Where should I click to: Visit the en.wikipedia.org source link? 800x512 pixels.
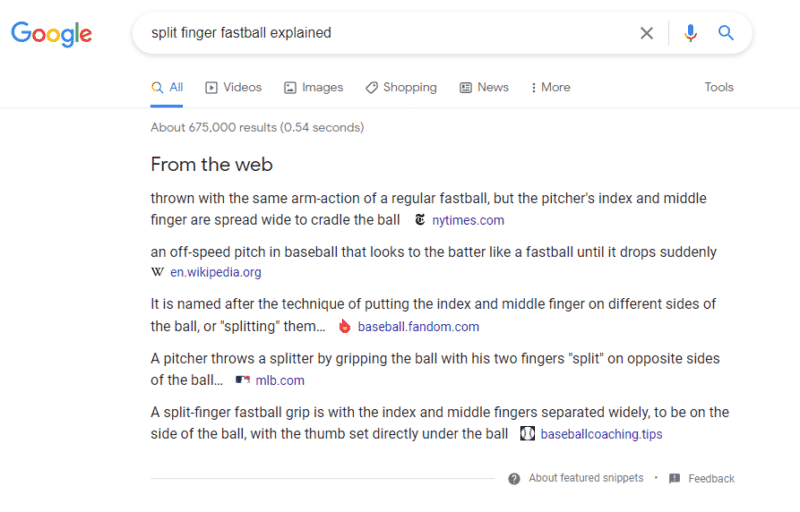point(216,272)
